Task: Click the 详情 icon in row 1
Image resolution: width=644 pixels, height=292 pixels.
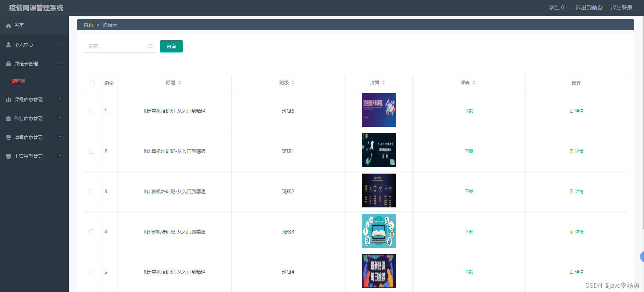Action: coord(572,111)
